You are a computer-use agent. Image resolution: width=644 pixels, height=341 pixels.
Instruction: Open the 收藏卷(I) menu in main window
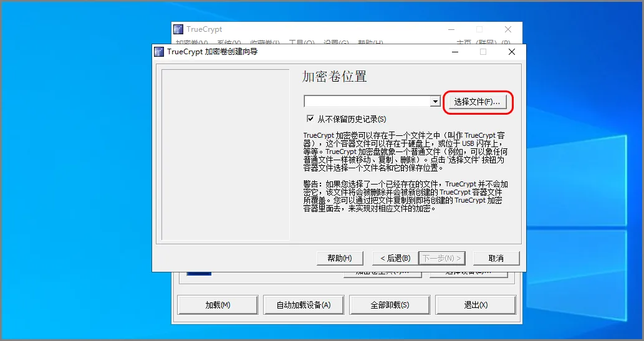(265, 42)
